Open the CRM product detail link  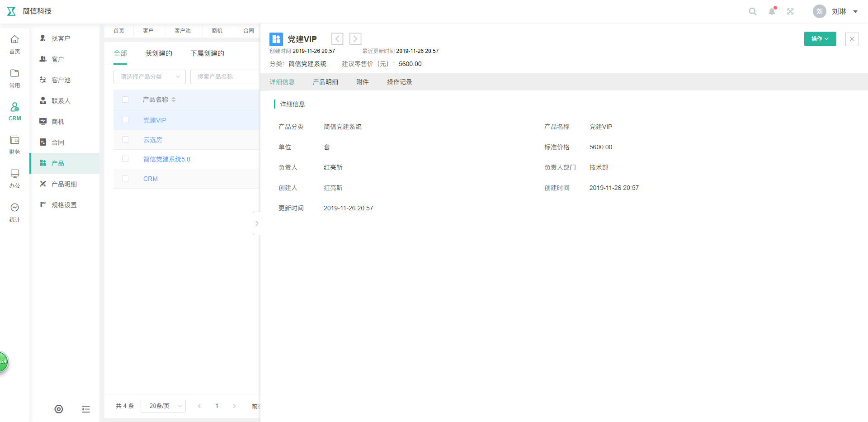[x=150, y=178]
